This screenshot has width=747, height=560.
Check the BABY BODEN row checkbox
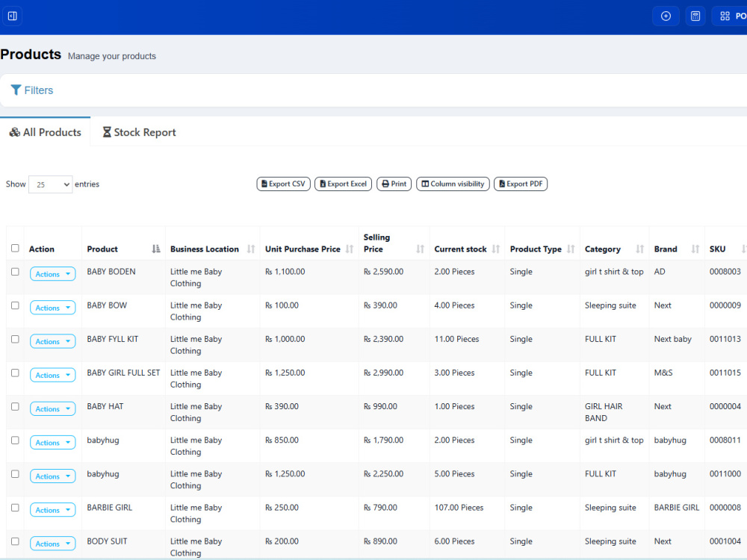15,272
